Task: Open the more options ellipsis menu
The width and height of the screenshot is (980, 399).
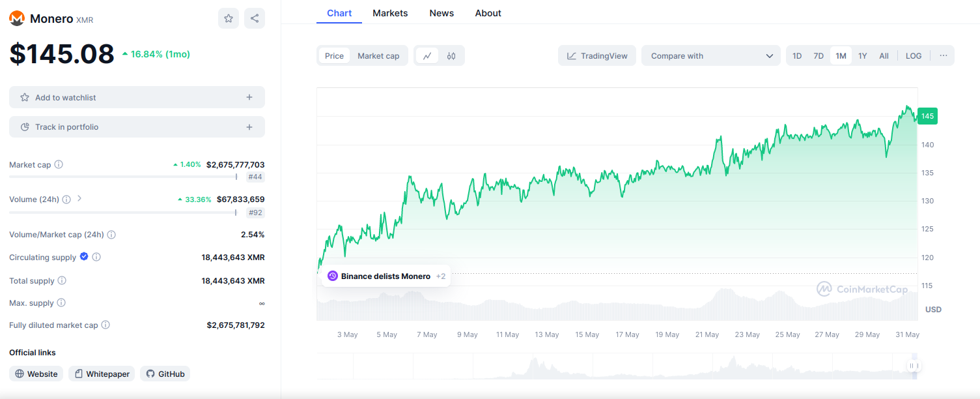Action: tap(943, 56)
